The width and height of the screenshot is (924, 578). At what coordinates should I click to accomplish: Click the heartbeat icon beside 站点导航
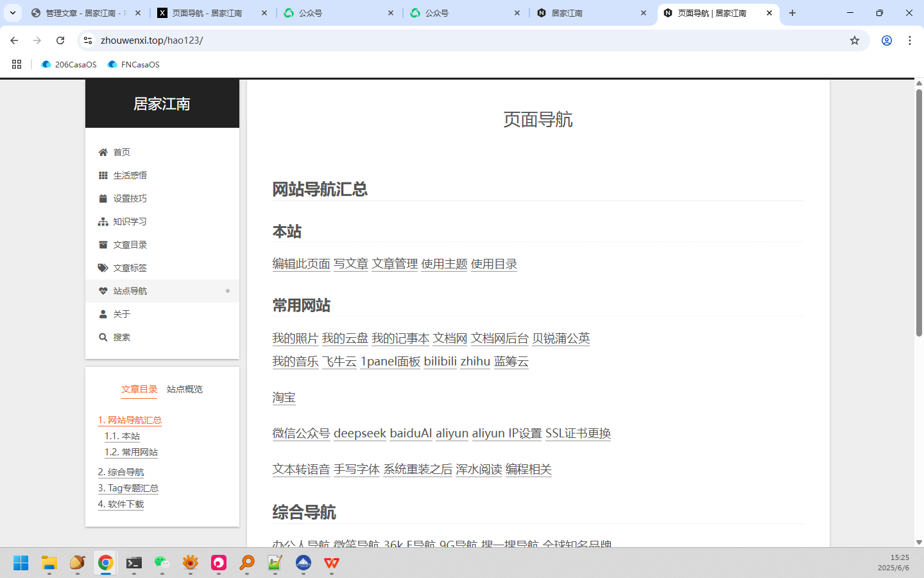[103, 291]
